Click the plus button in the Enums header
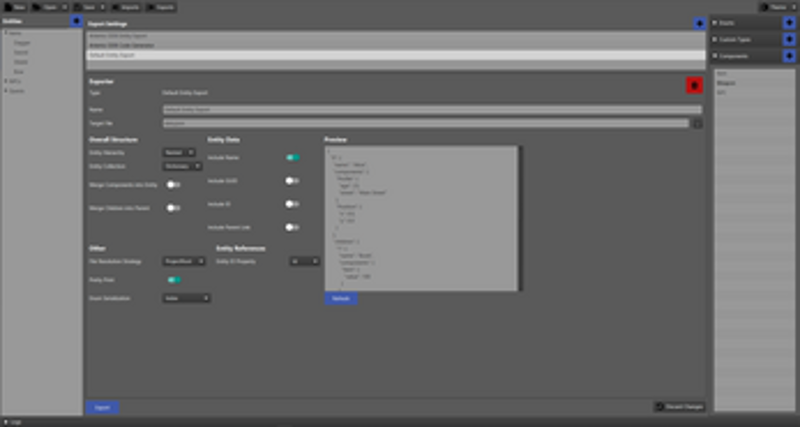This screenshot has width=800, height=427. pos(789,22)
